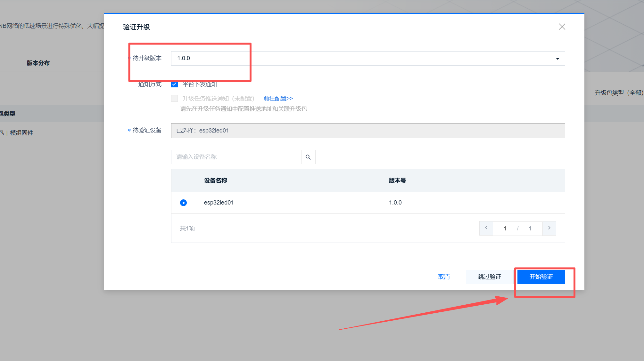This screenshot has width=644, height=361.
Task: Go to next page arrow in pagination
Action: pyautogui.click(x=549, y=228)
